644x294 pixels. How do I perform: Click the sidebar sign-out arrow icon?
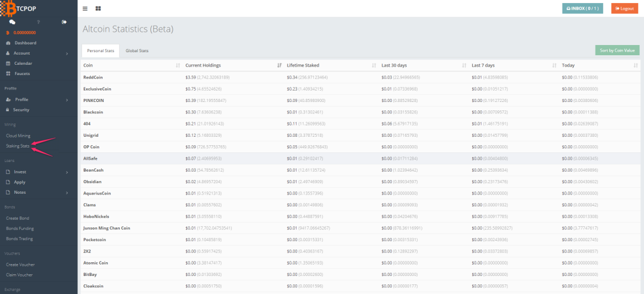pos(64,22)
